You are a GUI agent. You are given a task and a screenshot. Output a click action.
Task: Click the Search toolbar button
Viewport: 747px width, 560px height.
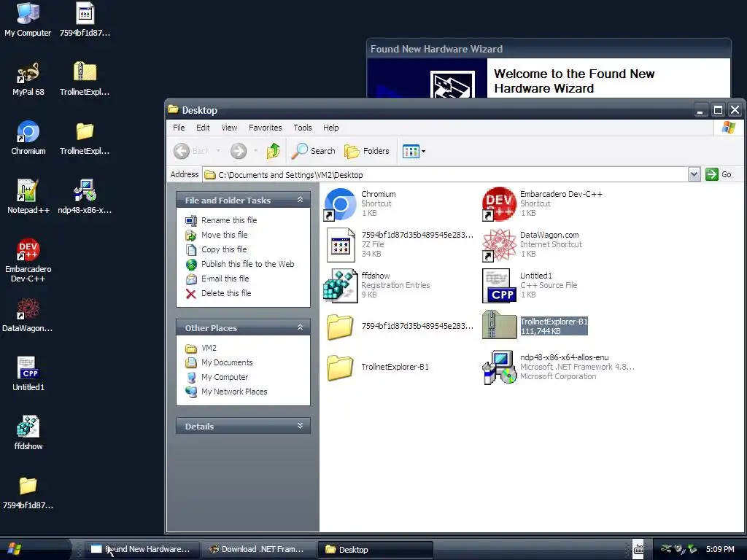(x=314, y=151)
